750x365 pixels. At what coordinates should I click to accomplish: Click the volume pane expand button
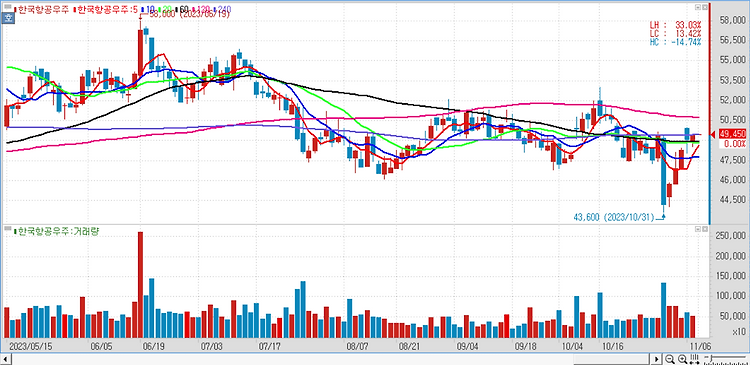point(705,229)
